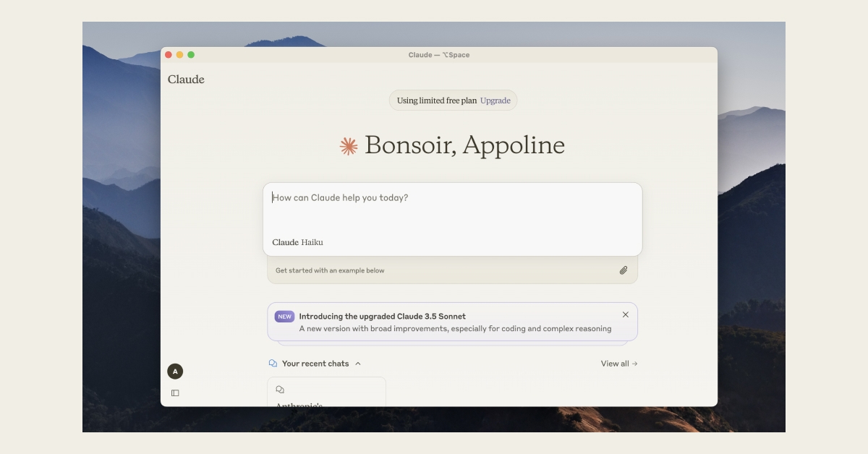
Task: Click the paperclip attach file icon
Action: [624, 270]
